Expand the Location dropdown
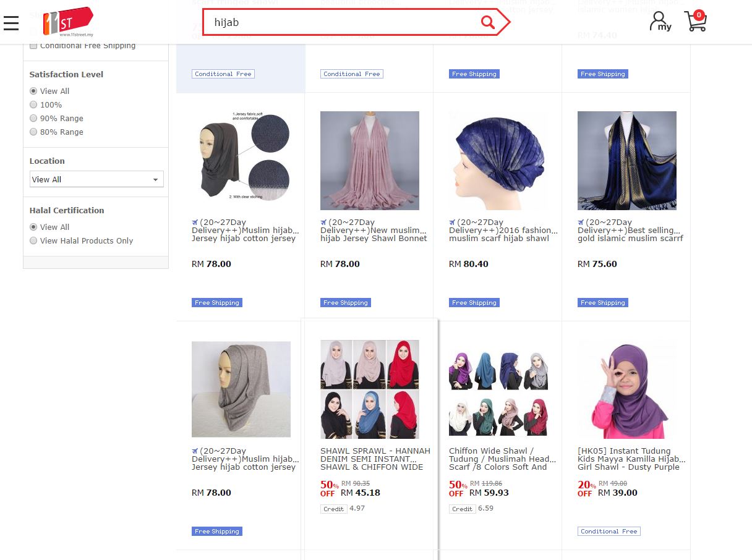Image resolution: width=752 pixels, height=560 pixels. pos(96,180)
